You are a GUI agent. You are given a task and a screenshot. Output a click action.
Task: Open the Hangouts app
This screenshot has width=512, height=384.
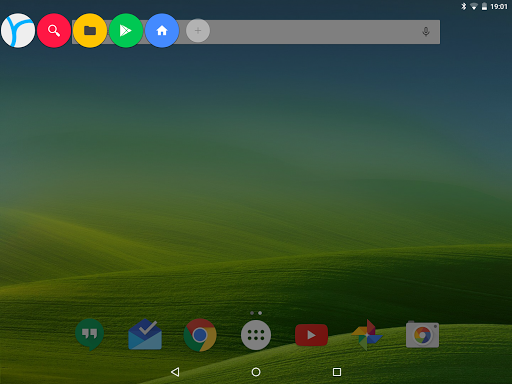[89, 334]
